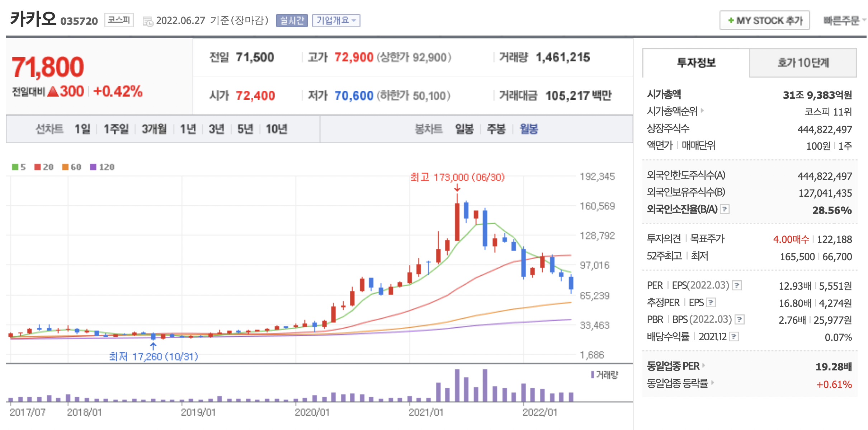Click the 전일 value 71,500
The width and height of the screenshot is (868, 430).
point(255,57)
